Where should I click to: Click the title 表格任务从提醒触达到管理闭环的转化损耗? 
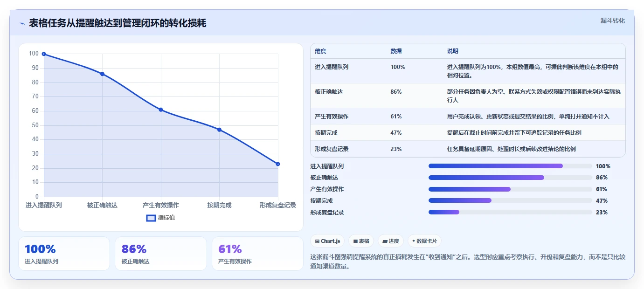118,23
